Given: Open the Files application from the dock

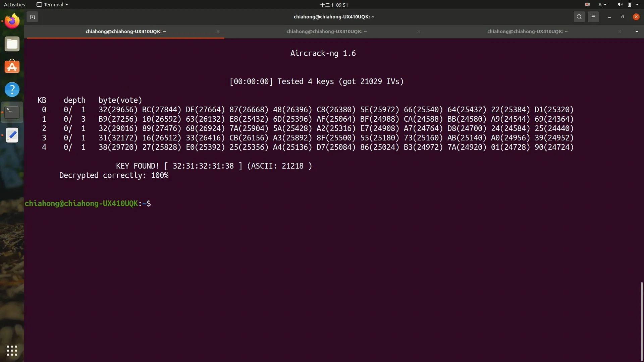Looking at the screenshot, I should (12, 44).
